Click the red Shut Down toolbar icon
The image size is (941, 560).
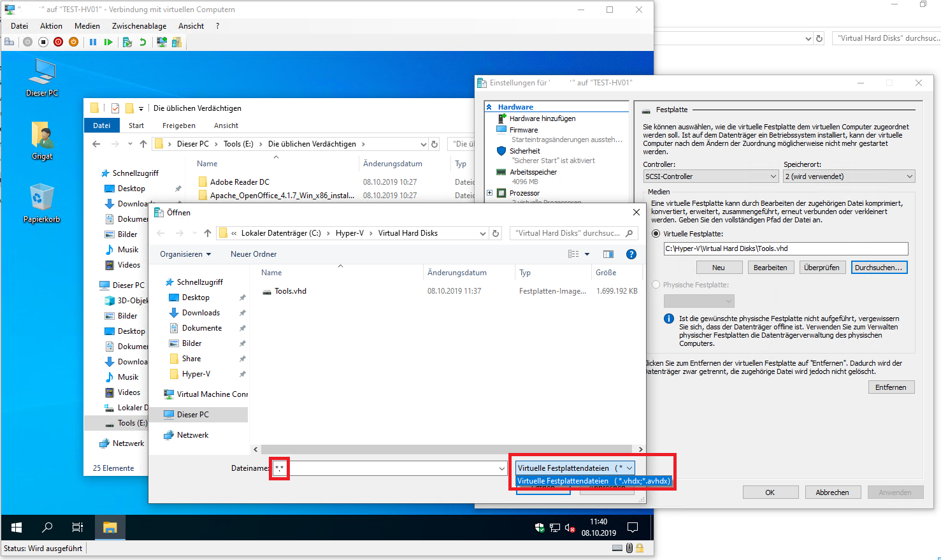tap(59, 42)
